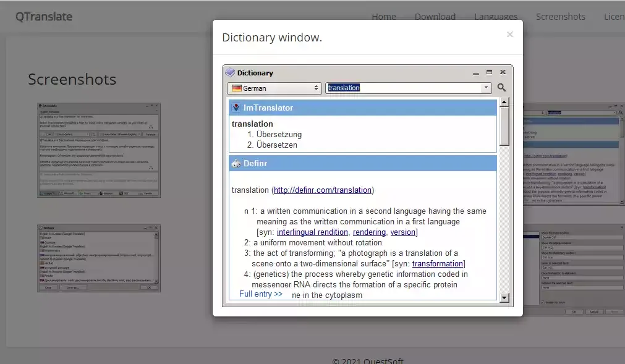The width and height of the screenshot is (625, 364).
Task: Open the http://definr.com/translation link
Action: point(323,190)
